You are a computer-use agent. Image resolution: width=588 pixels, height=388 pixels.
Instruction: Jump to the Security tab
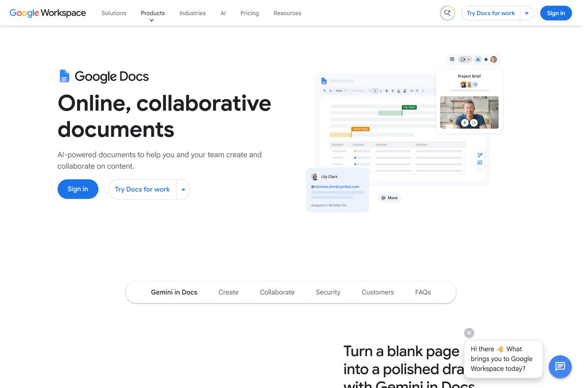click(328, 292)
